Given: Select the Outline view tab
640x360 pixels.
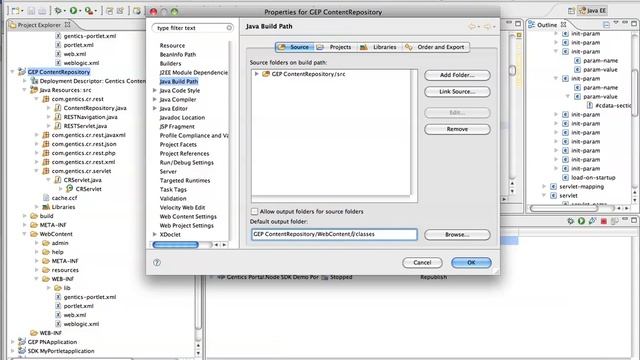Looking at the screenshot, I should pyautogui.click(x=547, y=25).
